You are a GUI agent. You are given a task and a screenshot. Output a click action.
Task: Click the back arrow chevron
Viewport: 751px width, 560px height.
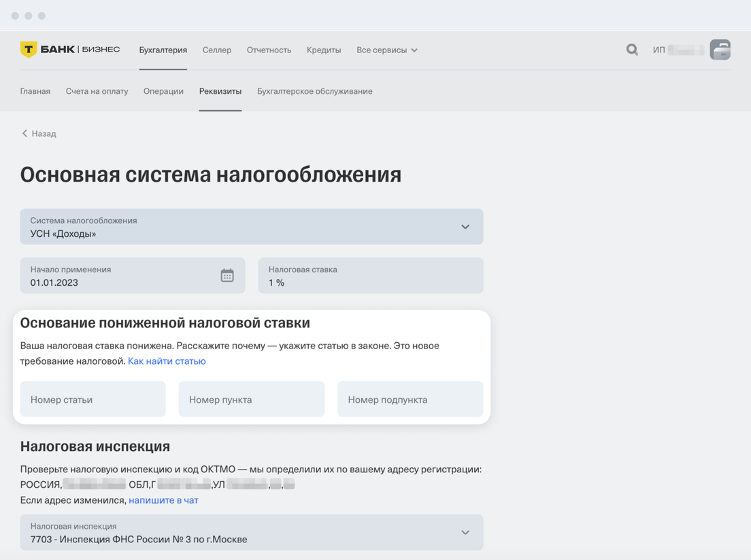point(24,133)
